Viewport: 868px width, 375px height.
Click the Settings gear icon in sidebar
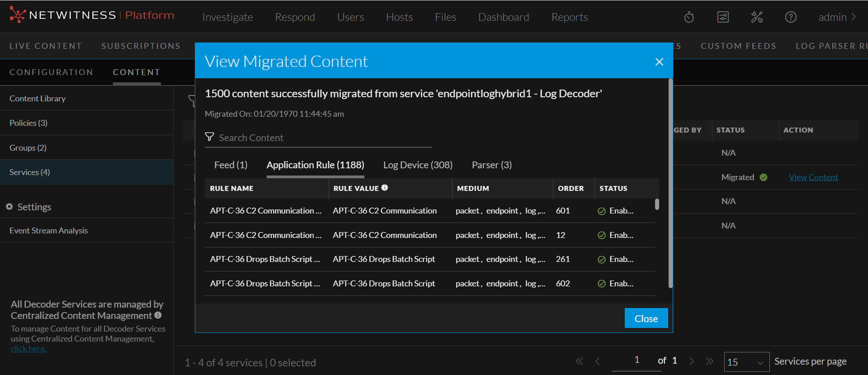pyautogui.click(x=9, y=207)
